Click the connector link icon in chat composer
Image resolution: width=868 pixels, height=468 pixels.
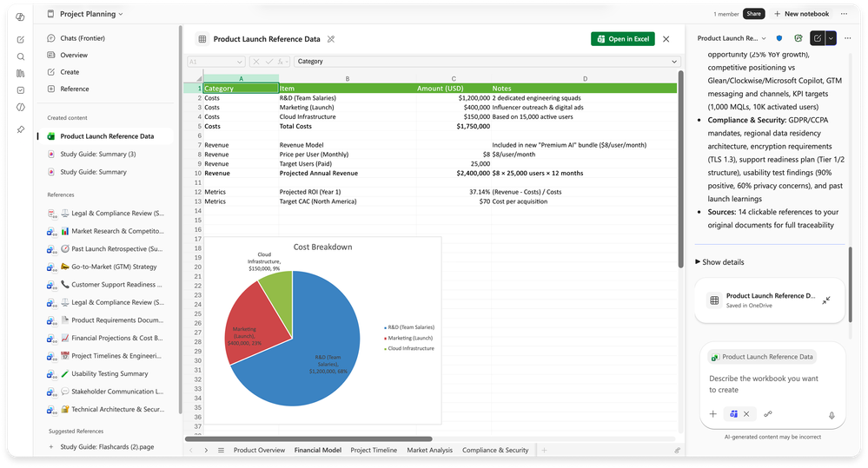click(x=768, y=414)
